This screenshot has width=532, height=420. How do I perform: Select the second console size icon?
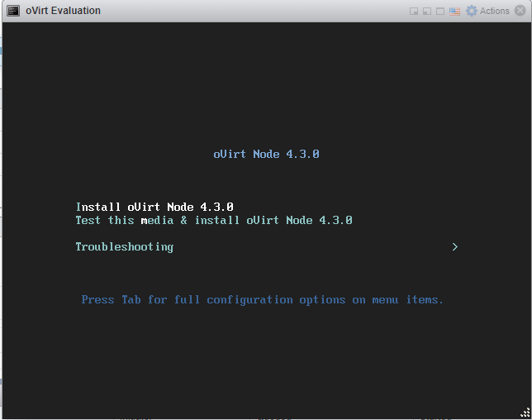427,12
